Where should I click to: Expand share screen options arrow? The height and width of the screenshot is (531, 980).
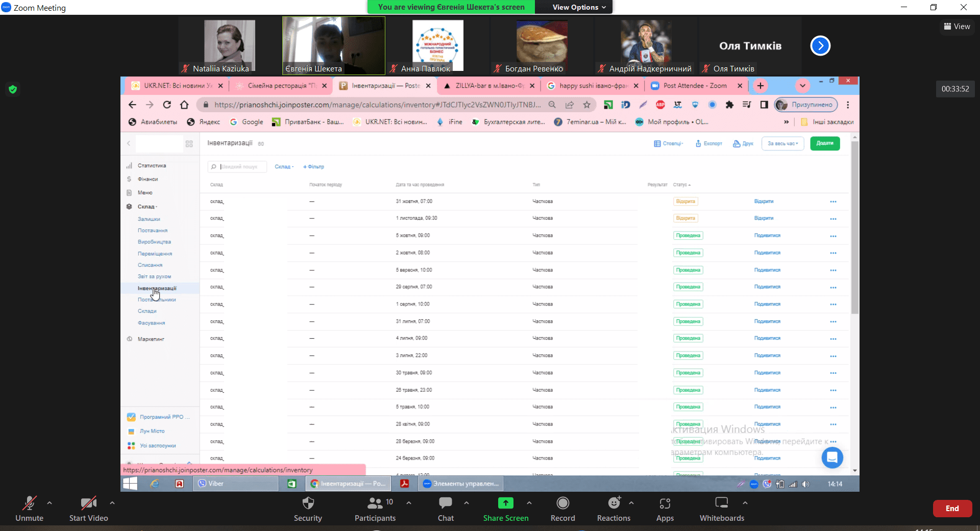tap(529, 503)
